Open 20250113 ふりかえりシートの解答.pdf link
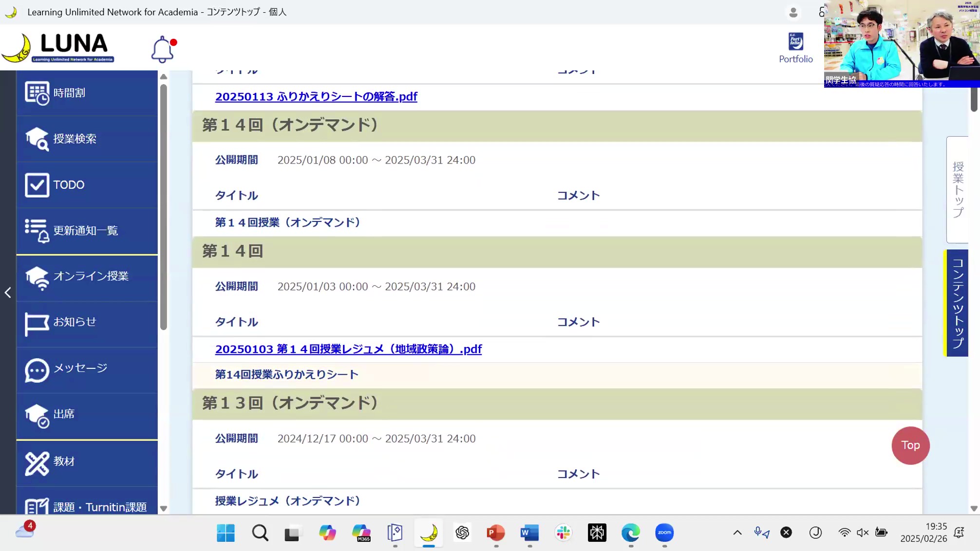Screen dimensions: 980x551 click(x=316, y=96)
